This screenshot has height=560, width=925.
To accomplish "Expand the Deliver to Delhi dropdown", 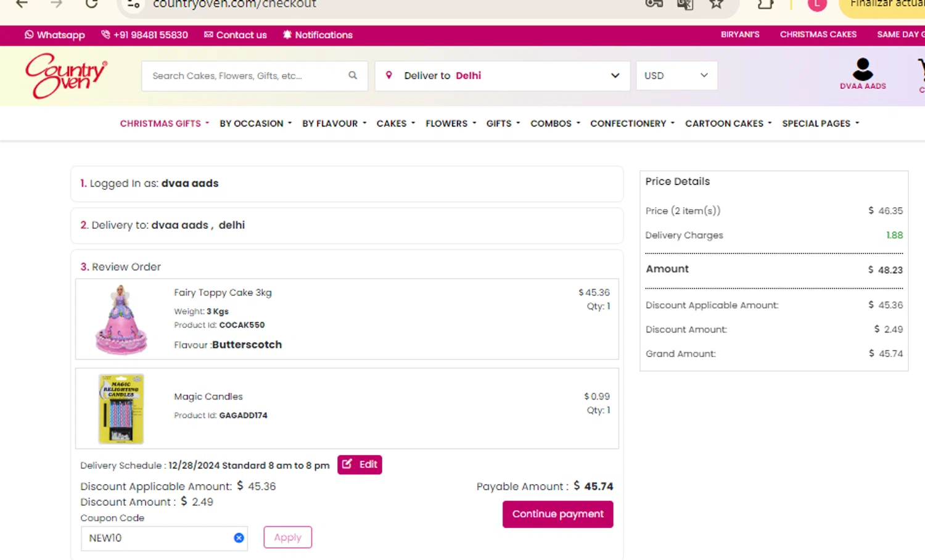I will pyautogui.click(x=502, y=75).
